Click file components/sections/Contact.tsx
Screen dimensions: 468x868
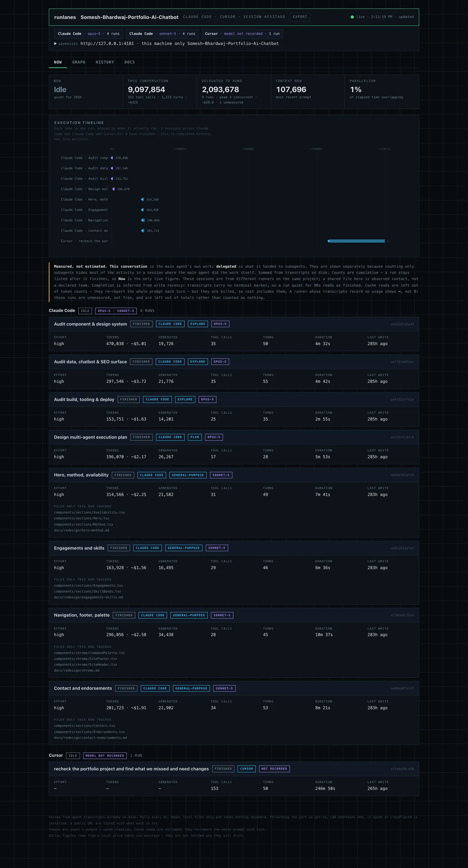tap(85, 726)
